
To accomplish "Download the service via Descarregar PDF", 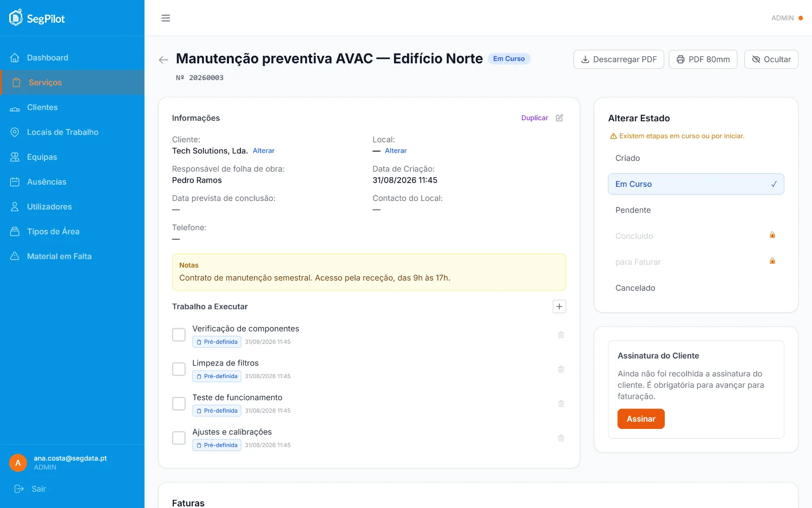I will click(619, 60).
